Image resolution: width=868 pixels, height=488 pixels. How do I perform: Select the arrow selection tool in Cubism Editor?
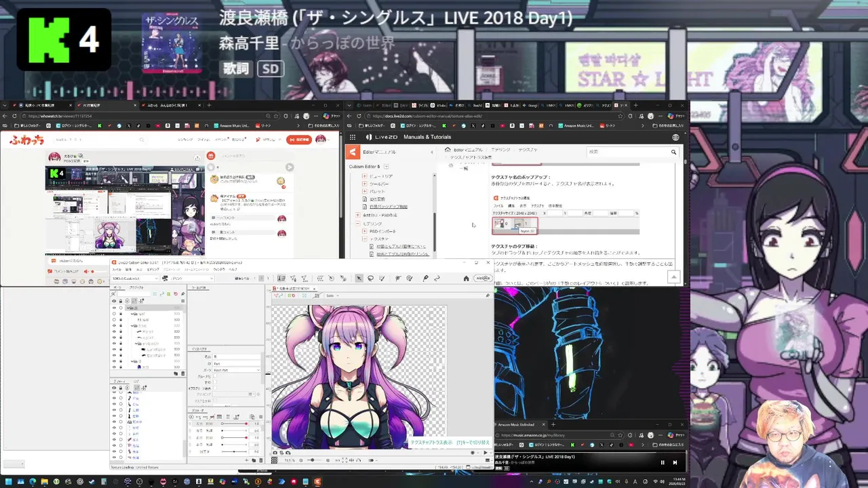coord(359,278)
